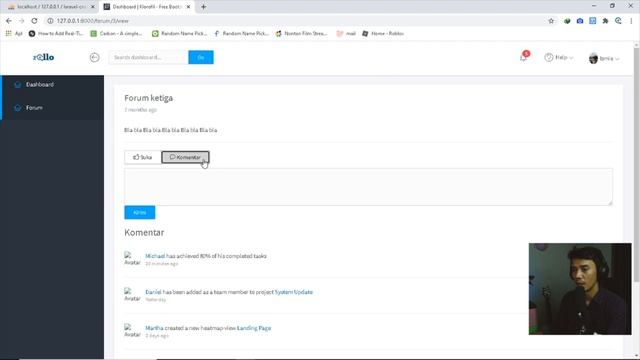
Task: Click the Rollo logo in the header
Action: pos(43,57)
